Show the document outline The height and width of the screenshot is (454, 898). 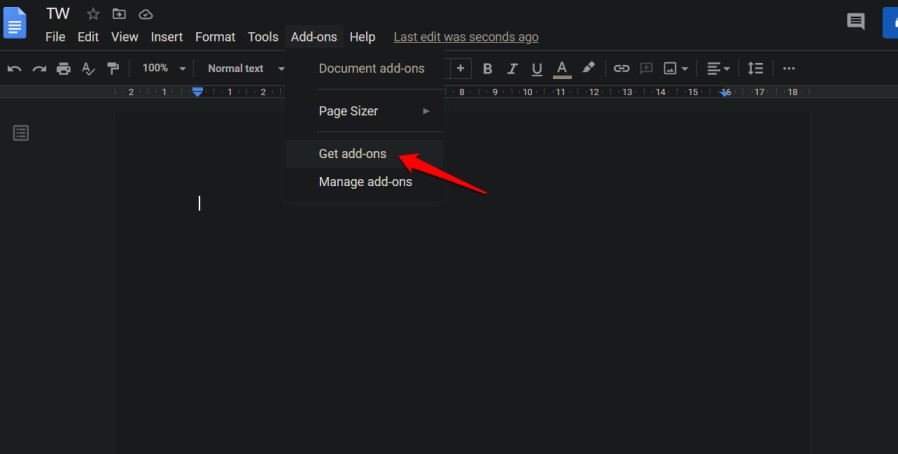pos(21,133)
